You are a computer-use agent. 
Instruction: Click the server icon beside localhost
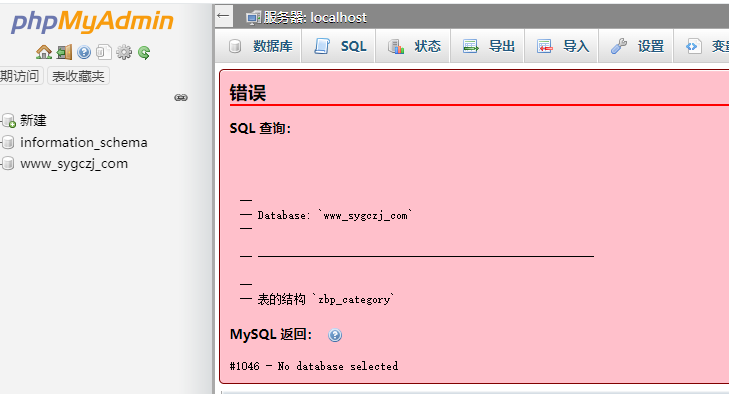(x=253, y=18)
